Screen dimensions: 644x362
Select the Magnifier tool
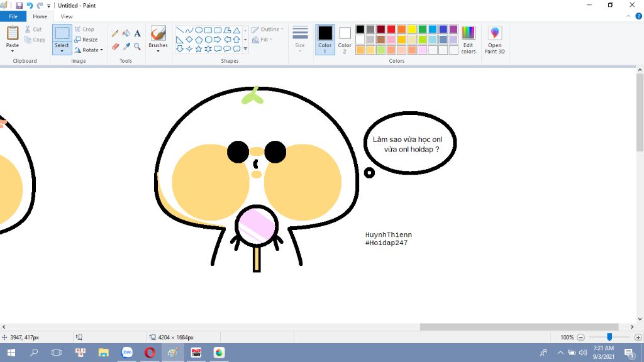coord(137,47)
